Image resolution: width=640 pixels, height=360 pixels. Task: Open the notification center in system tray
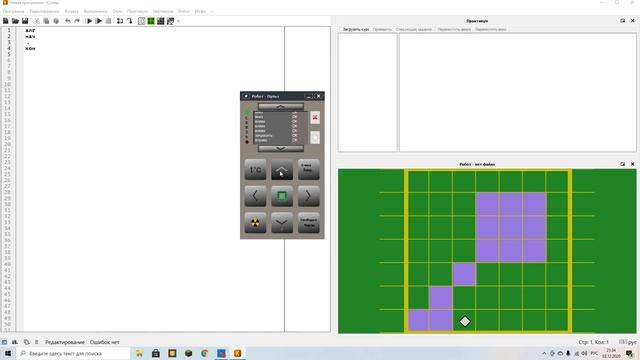pyautogui.click(x=629, y=353)
